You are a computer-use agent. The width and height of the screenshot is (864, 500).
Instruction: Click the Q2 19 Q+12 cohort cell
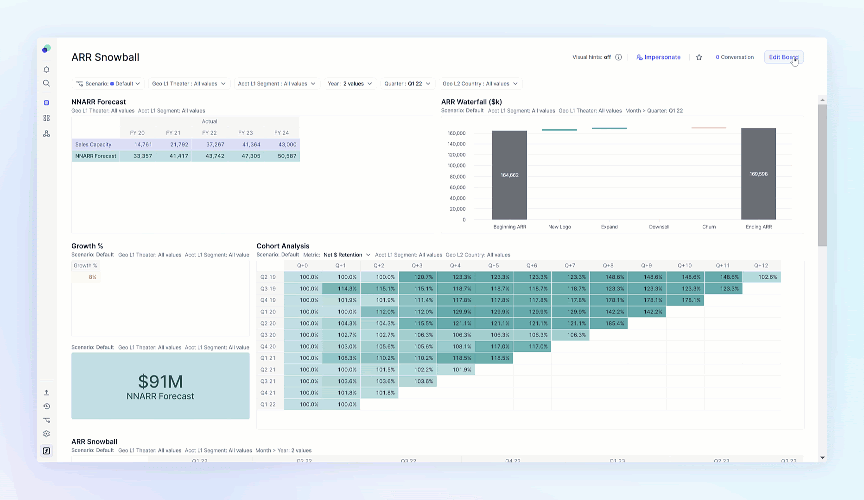[x=762, y=277]
